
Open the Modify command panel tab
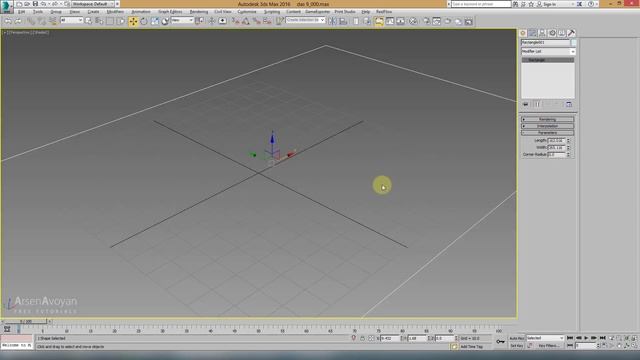click(x=533, y=33)
